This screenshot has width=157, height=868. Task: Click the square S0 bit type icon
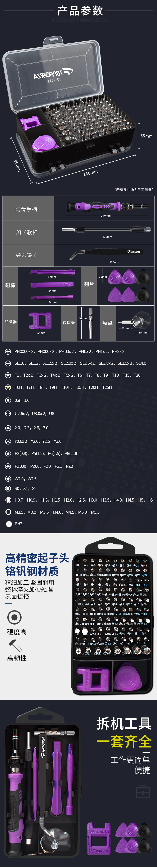[8, 489]
